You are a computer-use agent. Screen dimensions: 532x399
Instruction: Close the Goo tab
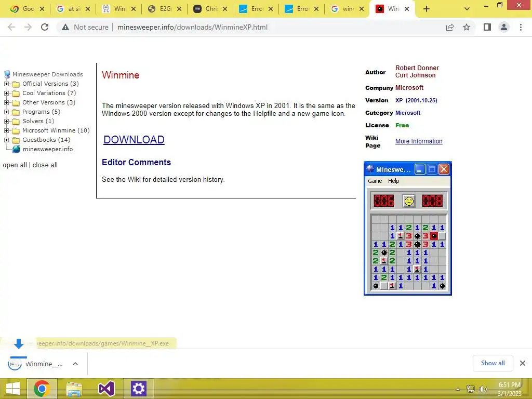(42, 9)
